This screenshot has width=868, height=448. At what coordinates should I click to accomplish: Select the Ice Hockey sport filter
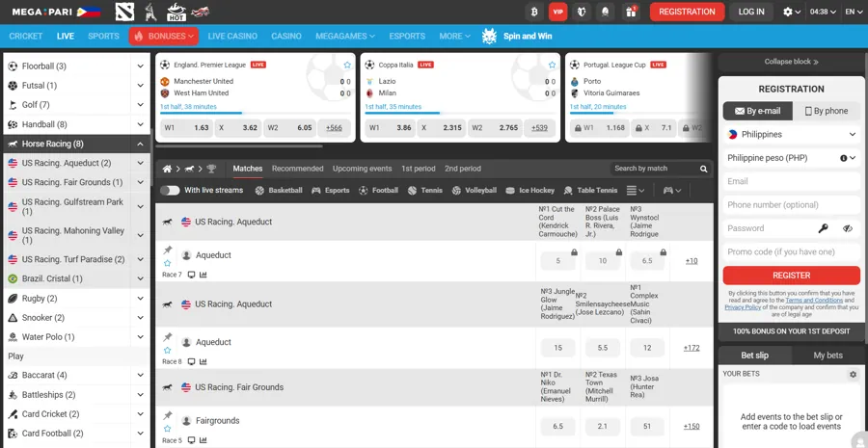click(529, 190)
